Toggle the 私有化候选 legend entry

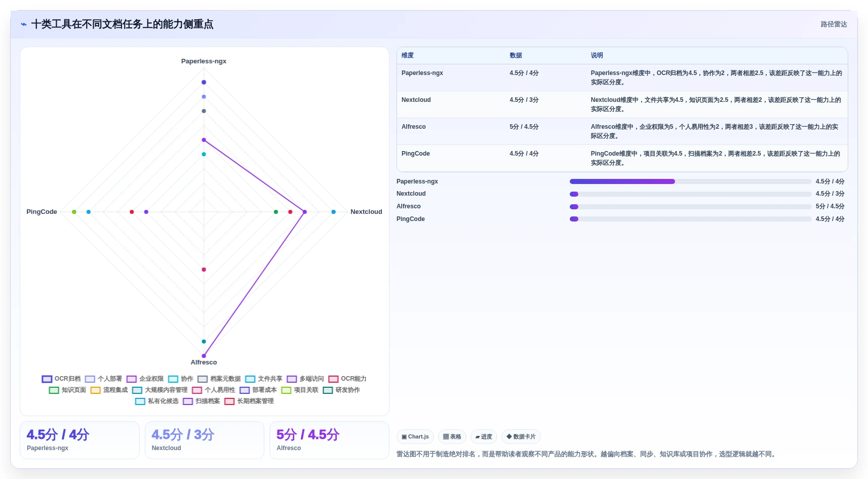[157, 401]
